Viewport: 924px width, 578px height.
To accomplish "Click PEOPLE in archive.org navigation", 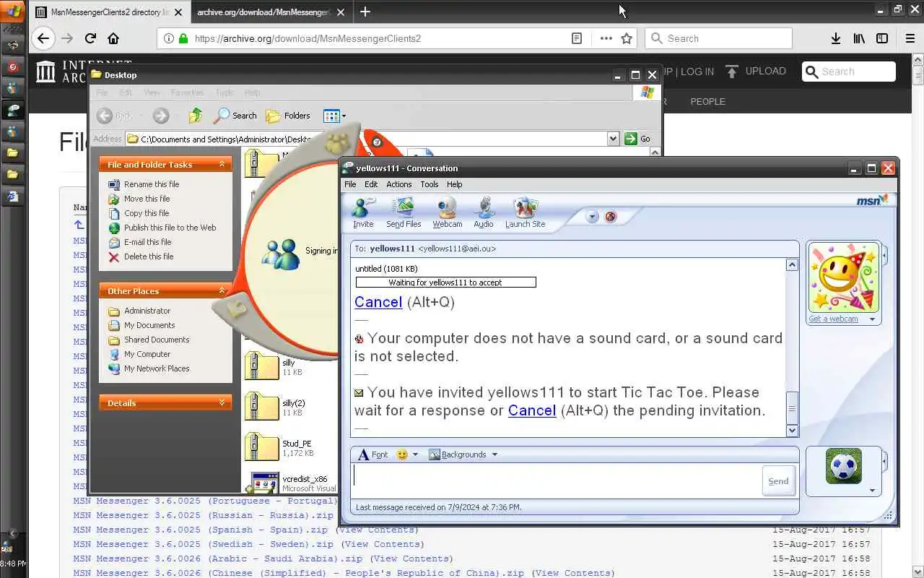I will click(707, 101).
